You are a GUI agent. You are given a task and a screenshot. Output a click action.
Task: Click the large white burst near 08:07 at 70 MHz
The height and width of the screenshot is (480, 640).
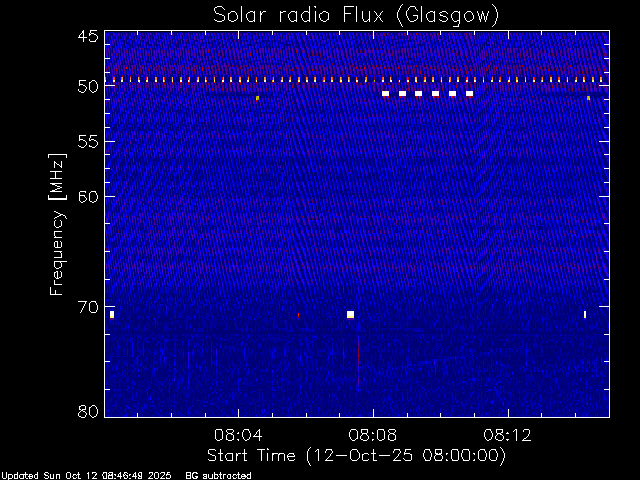tap(350, 314)
